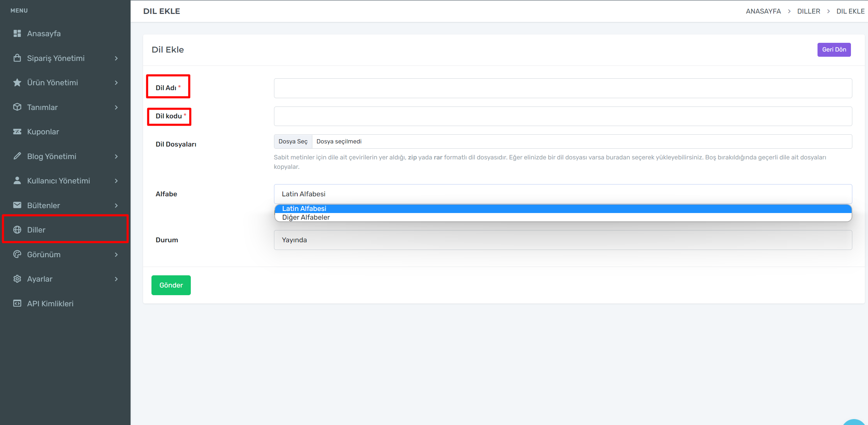Open the Görünüm menu item
Screen dimensions: 868x425
pos(44,254)
